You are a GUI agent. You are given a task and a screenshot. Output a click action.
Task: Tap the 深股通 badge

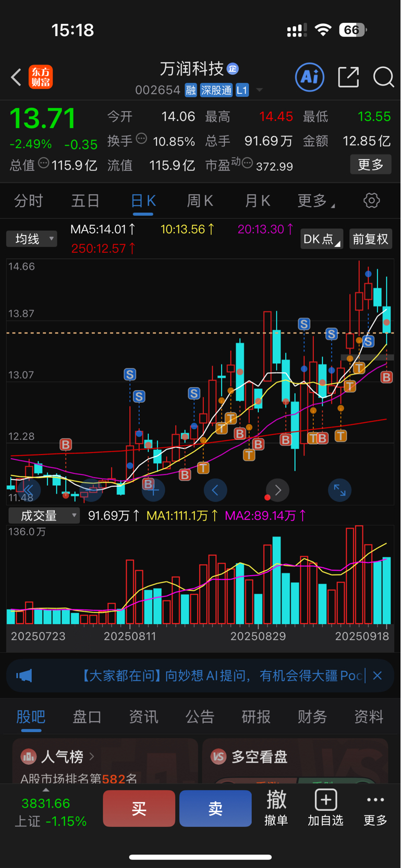pyautogui.click(x=216, y=90)
